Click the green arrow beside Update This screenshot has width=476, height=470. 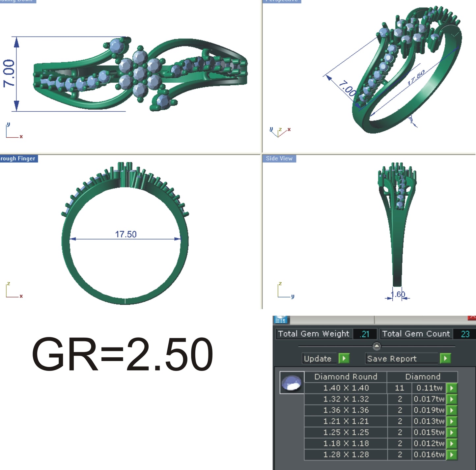point(344,358)
